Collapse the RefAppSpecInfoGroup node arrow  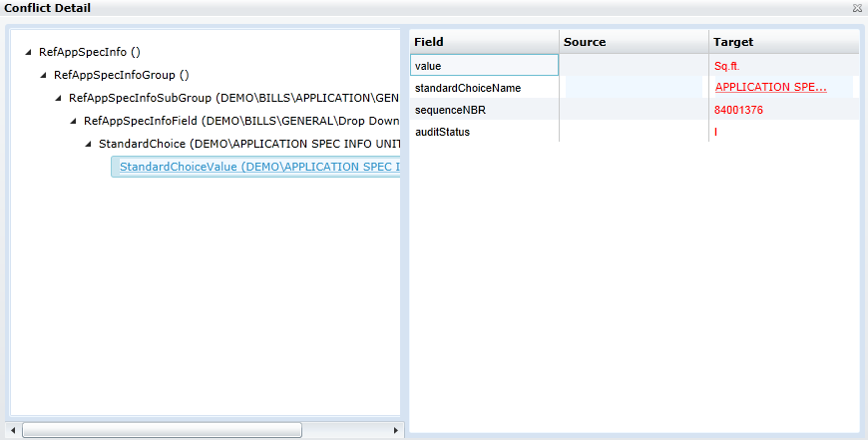coord(44,75)
